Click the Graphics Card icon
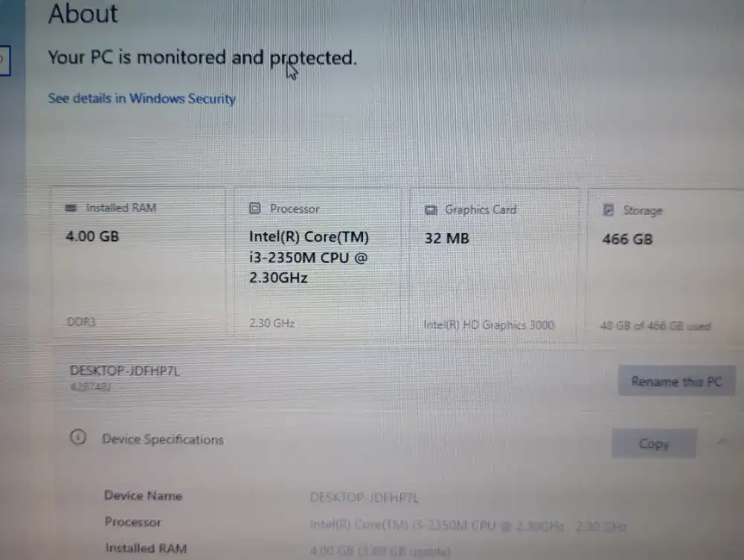Viewport: 744px width, 560px height. 431,210
